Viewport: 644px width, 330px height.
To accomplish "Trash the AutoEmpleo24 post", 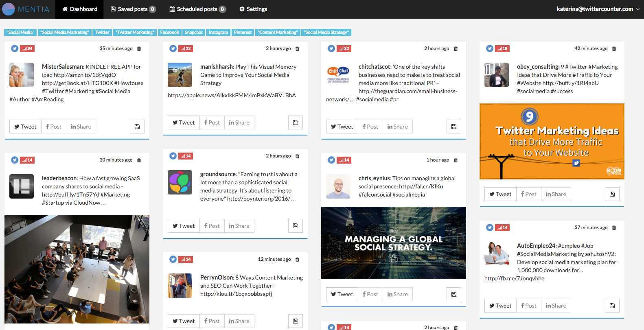I will pyautogui.click(x=614, y=227).
